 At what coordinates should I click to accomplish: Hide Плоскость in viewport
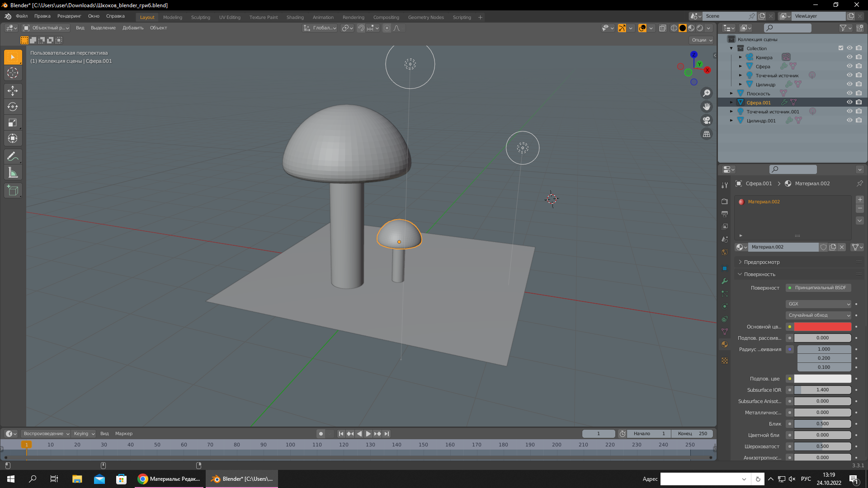849,94
